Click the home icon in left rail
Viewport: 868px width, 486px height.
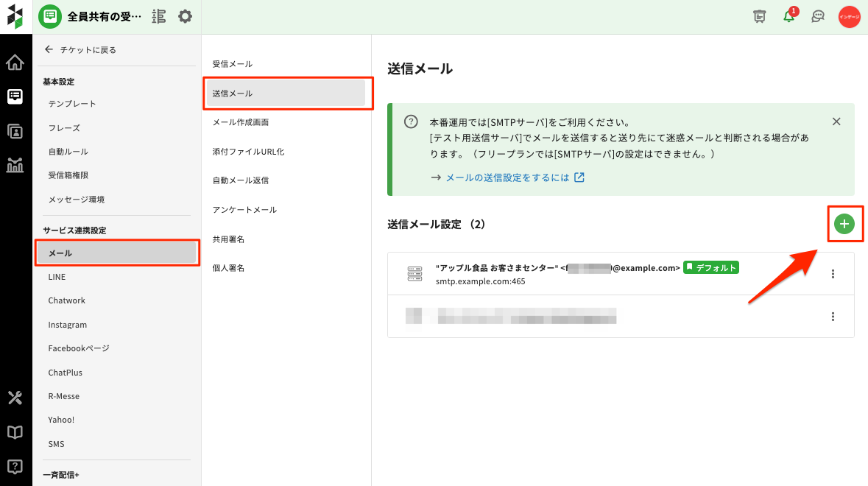[15, 63]
